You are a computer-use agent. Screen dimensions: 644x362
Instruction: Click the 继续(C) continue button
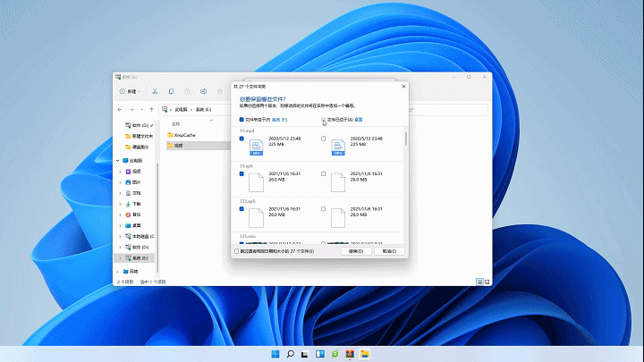[355, 251]
